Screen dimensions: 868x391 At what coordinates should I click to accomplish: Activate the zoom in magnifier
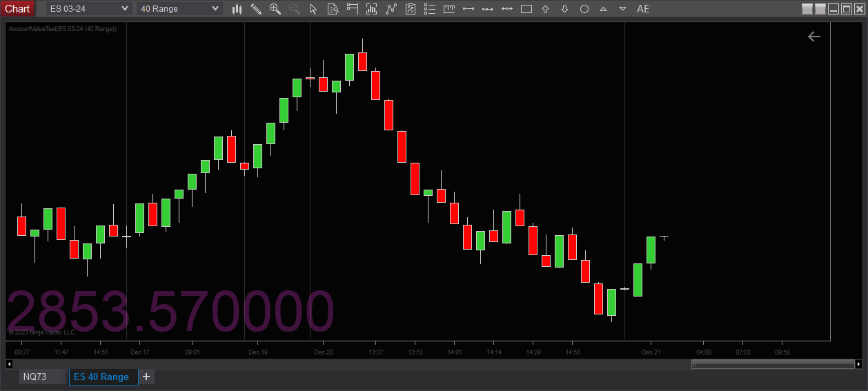pyautogui.click(x=275, y=9)
